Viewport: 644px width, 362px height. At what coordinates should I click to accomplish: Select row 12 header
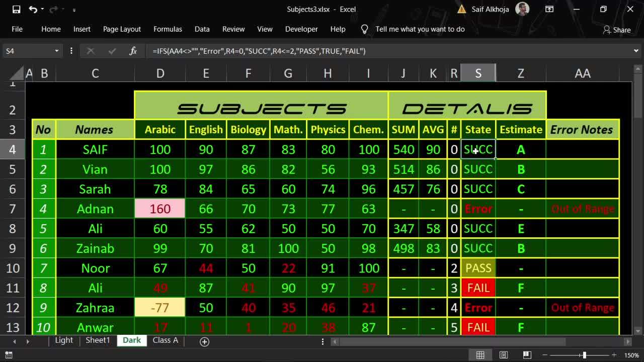coord(13,308)
